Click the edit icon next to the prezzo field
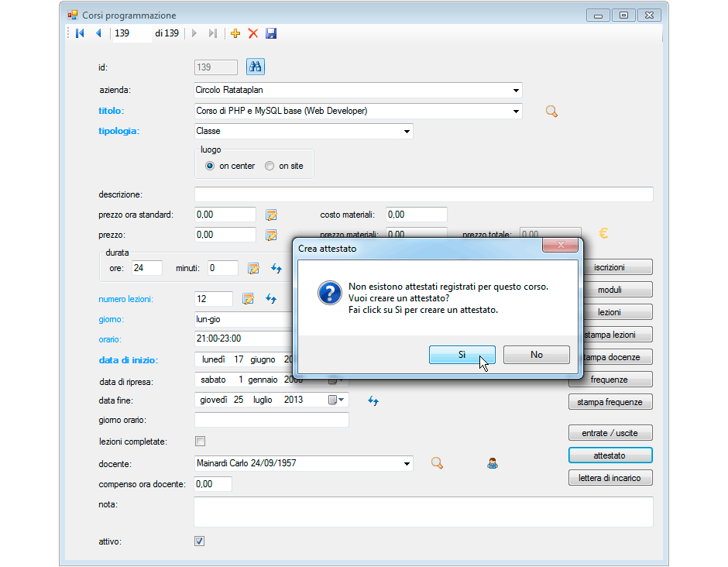 [x=272, y=235]
